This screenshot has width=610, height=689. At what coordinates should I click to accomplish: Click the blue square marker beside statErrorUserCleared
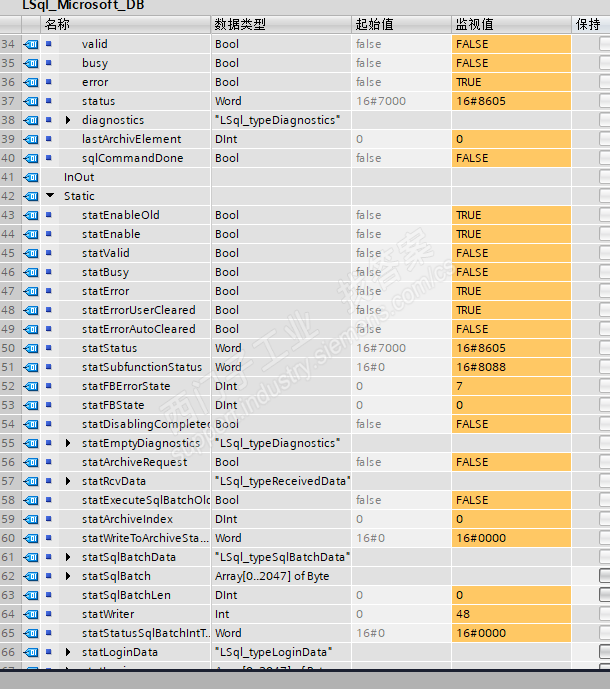pyautogui.click(x=49, y=310)
